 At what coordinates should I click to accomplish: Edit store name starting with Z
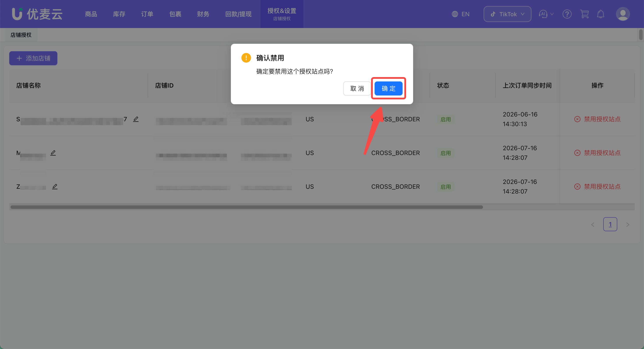point(55,186)
